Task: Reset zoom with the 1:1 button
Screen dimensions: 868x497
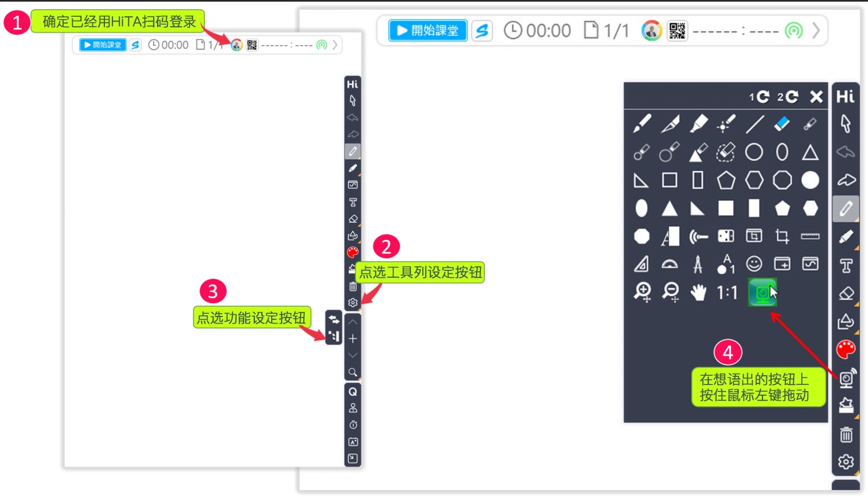Action: [x=727, y=293]
